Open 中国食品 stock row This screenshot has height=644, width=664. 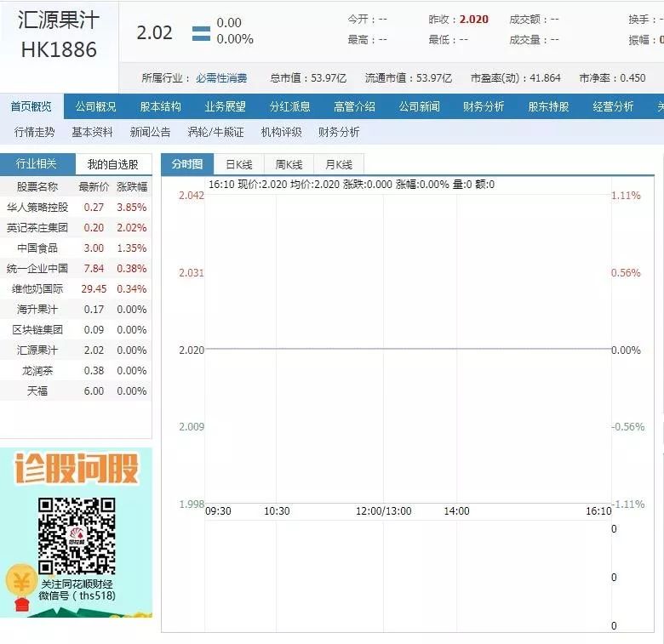point(76,248)
